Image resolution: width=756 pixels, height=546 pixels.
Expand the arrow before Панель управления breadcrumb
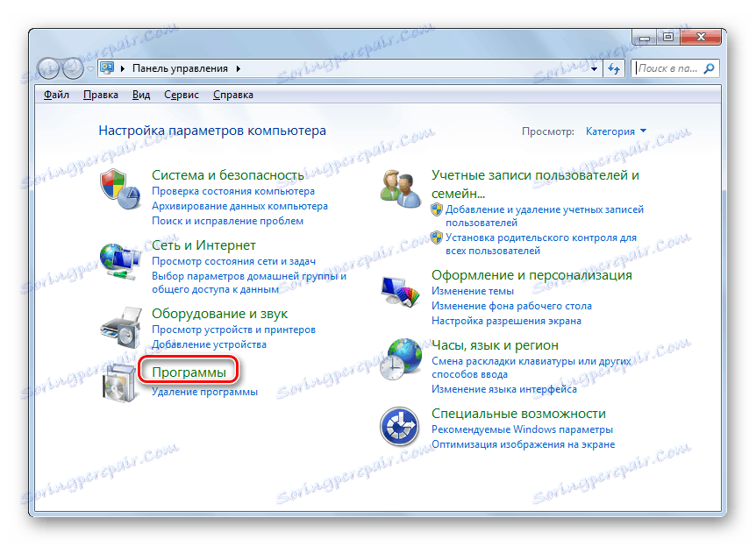(x=123, y=68)
